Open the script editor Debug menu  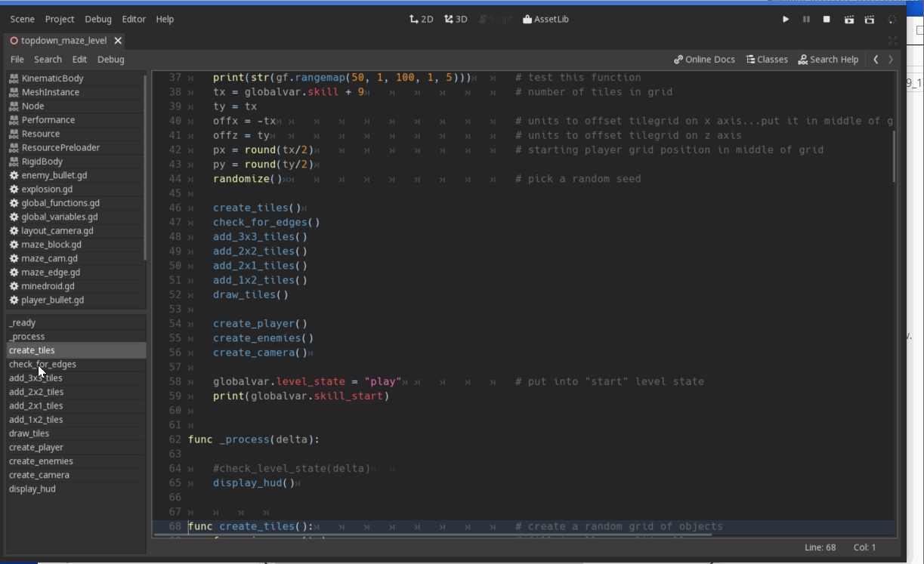[110, 59]
